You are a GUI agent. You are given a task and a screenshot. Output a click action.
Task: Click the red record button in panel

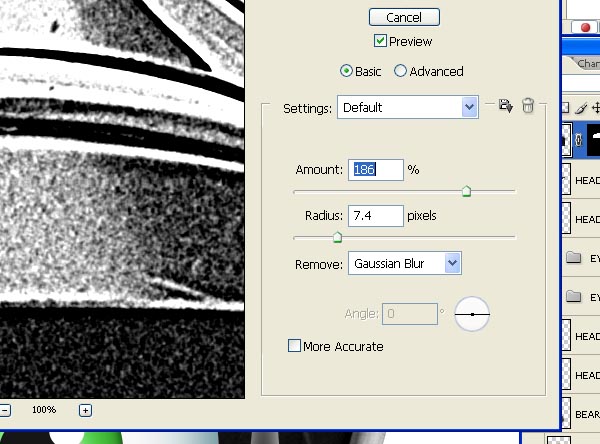(x=585, y=28)
